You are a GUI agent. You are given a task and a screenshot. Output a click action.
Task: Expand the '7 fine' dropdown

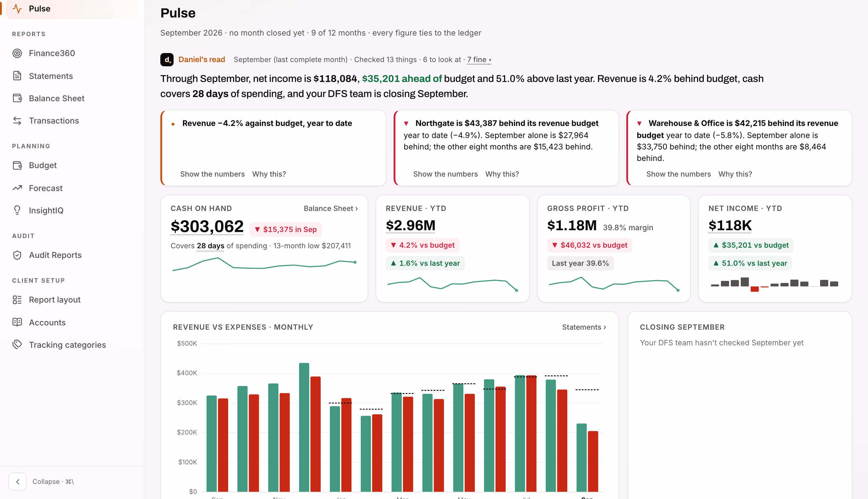point(479,60)
